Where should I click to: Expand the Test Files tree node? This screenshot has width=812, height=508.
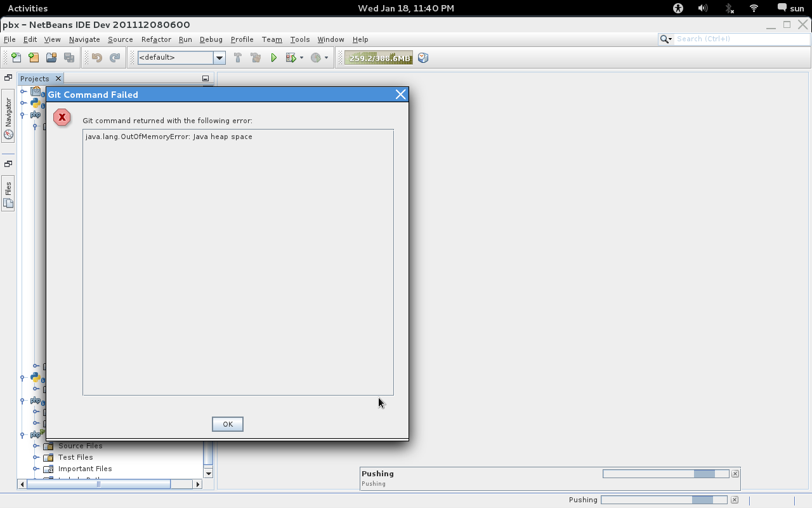(36, 457)
